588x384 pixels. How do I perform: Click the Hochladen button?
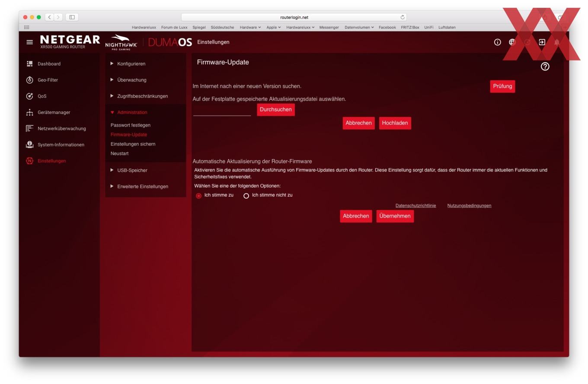coord(395,123)
